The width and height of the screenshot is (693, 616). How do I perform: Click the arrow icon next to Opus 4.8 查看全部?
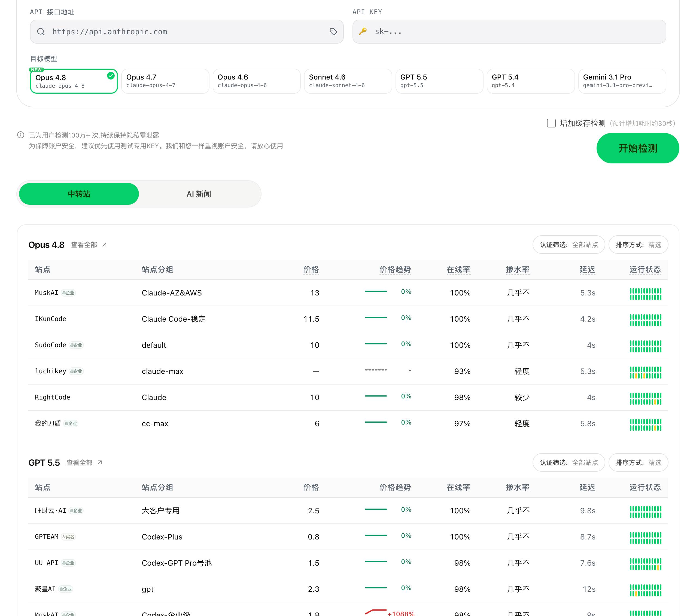(x=104, y=245)
